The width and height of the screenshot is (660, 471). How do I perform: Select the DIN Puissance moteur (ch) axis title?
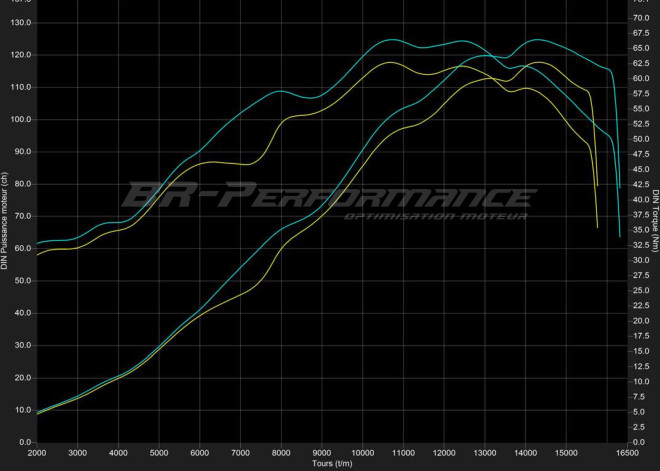tap(5, 221)
